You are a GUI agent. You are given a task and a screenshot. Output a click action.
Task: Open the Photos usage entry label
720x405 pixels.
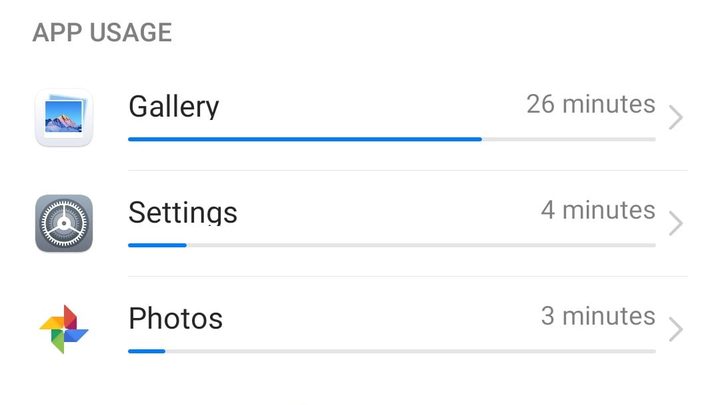[x=176, y=318]
